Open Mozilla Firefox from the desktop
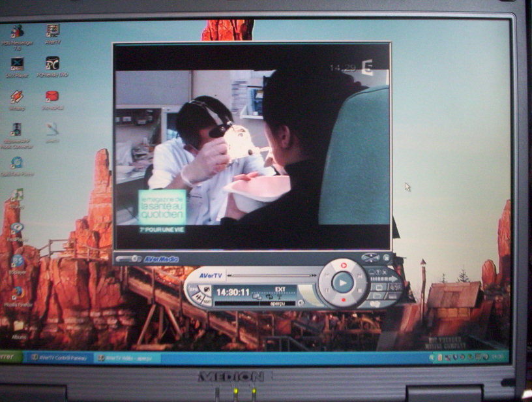 click(18, 296)
